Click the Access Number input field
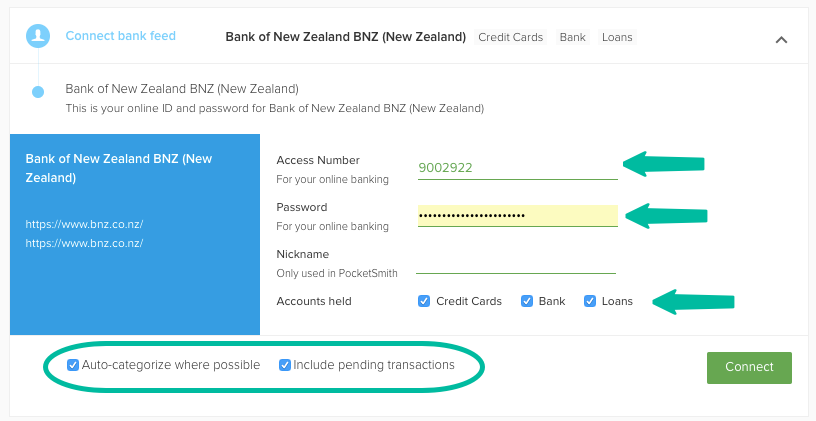The width and height of the screenshot is (816, 421). coord(517,168)
